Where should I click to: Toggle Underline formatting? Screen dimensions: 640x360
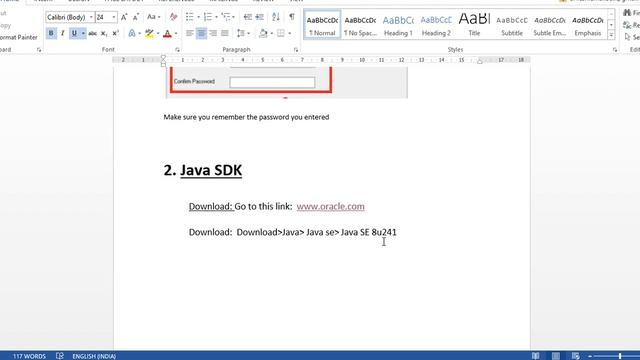click(x=74, y=33)
